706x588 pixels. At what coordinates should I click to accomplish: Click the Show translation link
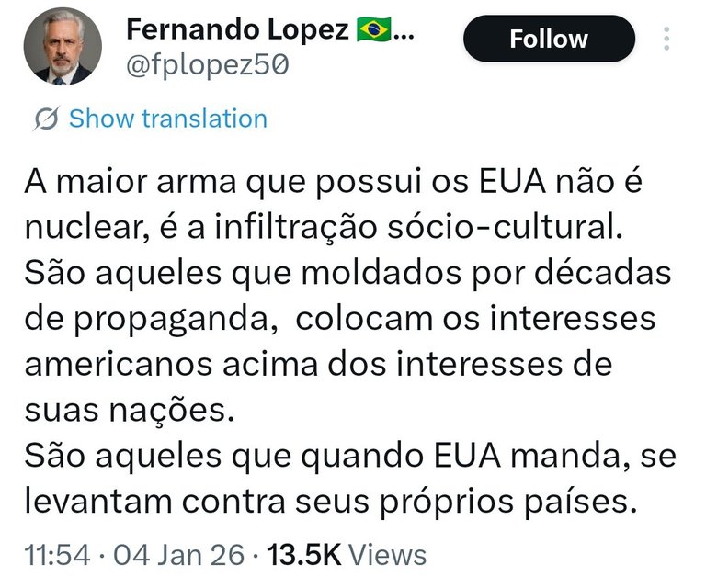[168, 119]
